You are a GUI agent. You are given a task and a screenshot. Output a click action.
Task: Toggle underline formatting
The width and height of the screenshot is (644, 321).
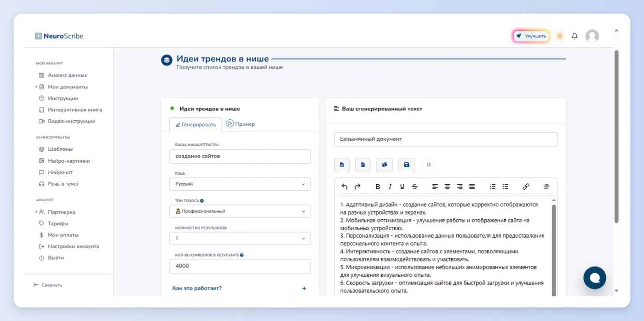402,187
